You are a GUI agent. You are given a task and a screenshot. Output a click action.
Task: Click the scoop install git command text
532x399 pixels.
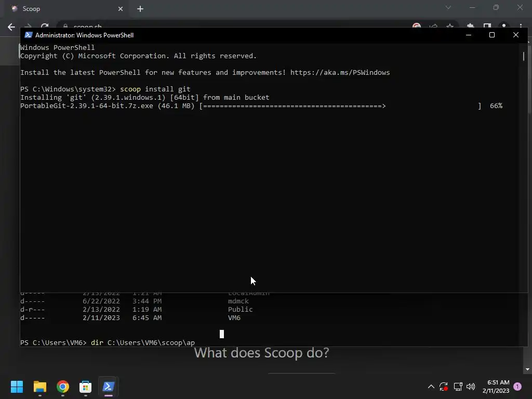155,89
